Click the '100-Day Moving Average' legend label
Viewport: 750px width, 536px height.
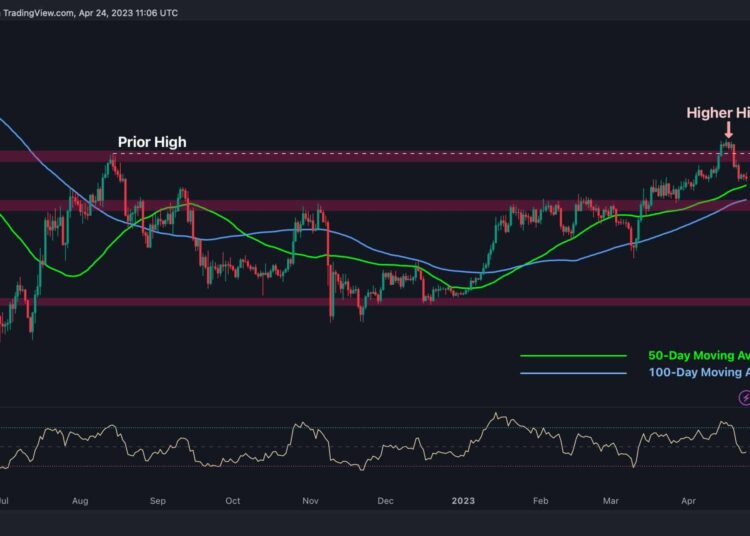pyautogui.click(x=699, y=372)
